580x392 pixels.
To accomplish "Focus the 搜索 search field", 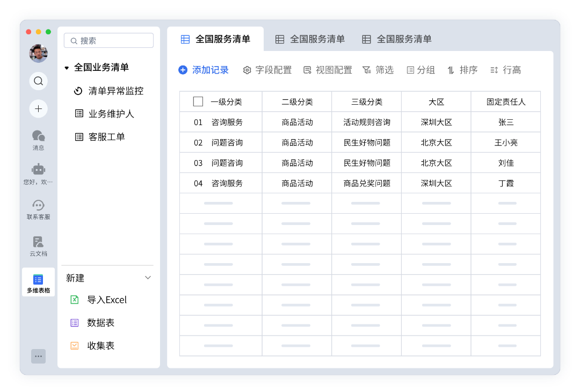I will pyautogui.click(x=108, y=40).
